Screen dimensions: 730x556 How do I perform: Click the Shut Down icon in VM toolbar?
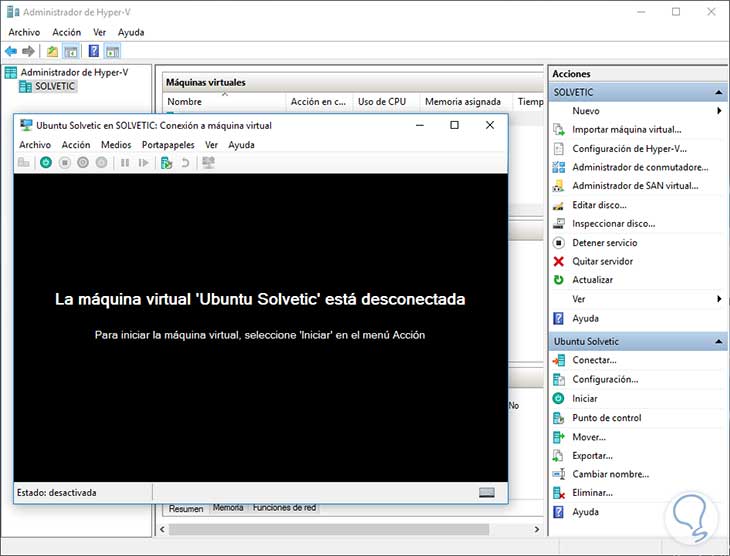click(83, 163)
